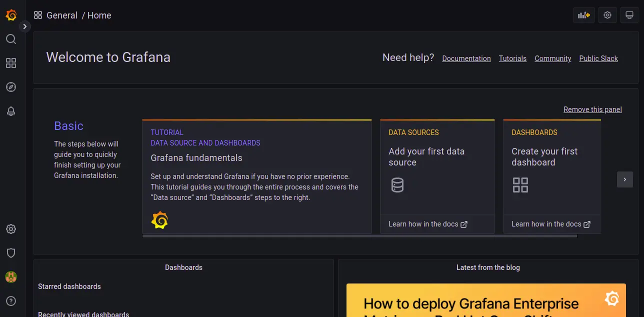Click the dashboards grid icon beside General
The width and height of the screenshot is (644, 317).
[38, 15]
